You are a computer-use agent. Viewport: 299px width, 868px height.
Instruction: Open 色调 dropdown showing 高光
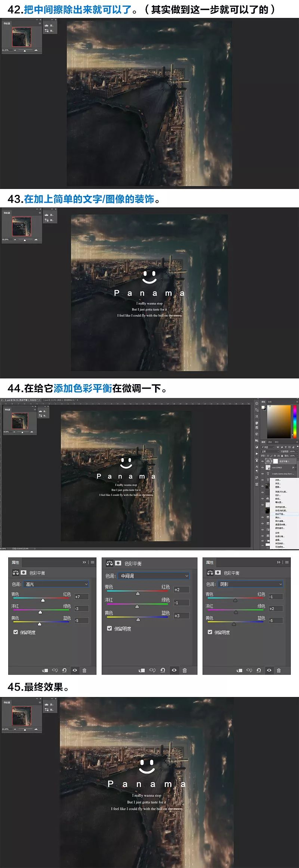(56, 584)
